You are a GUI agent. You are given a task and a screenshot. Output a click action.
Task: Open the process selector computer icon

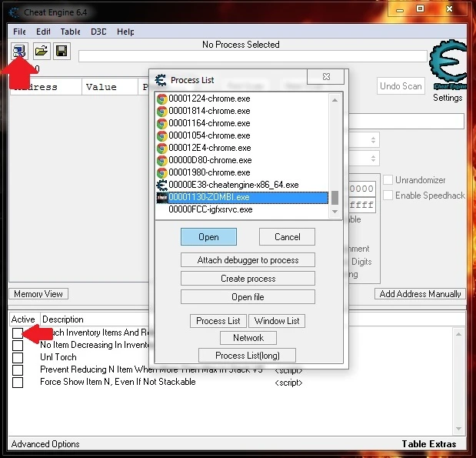pos(20,51)
